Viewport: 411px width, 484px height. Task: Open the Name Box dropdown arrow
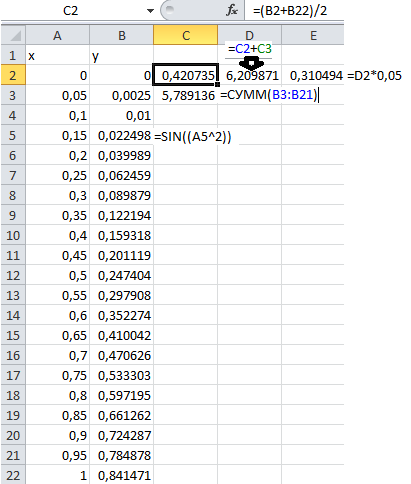pyautogui.click(x=150, y=11)
